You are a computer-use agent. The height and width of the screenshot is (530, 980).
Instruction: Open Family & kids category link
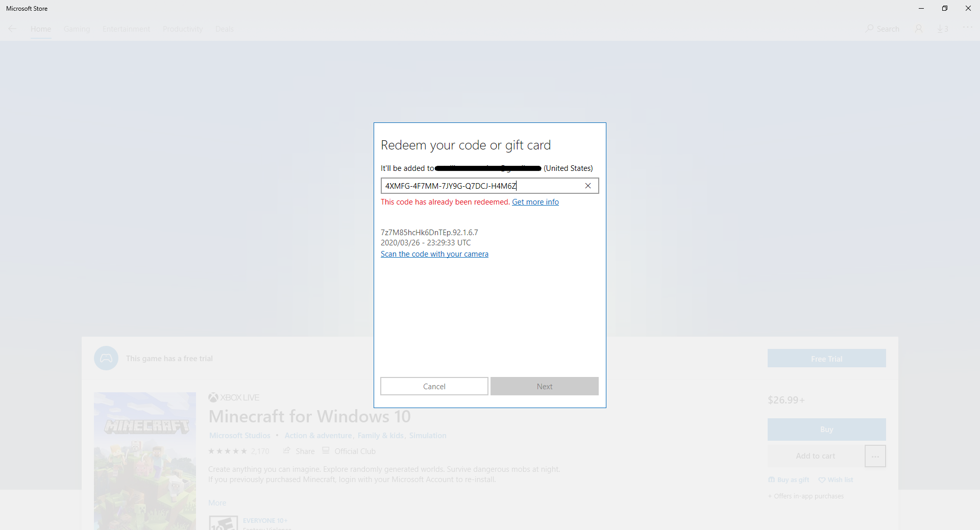coord(380,436)
